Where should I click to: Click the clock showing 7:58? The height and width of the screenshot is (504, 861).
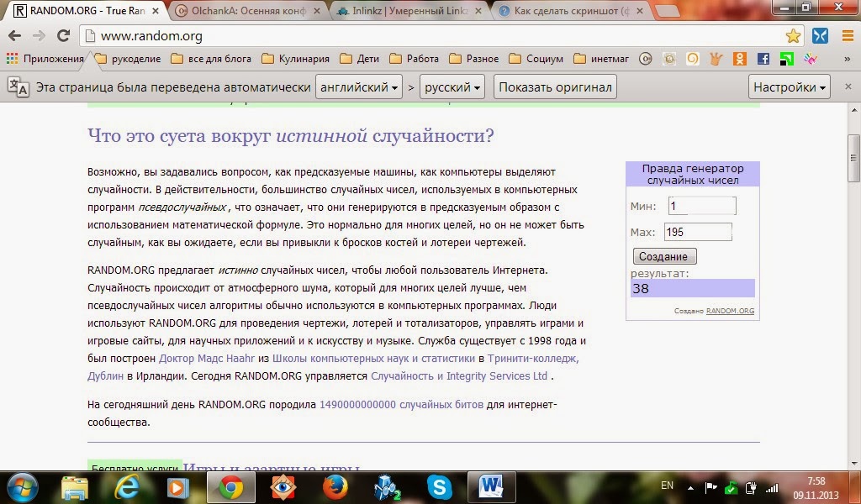[x=816, y=481]
